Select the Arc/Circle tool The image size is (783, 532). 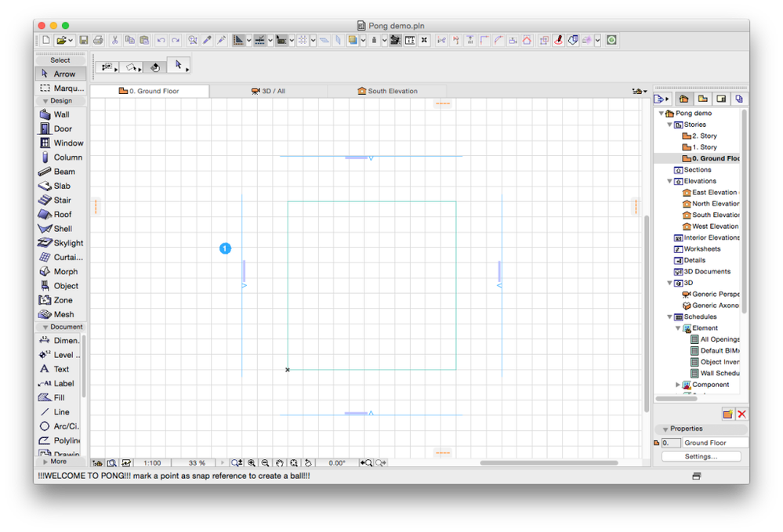click(59, 426)
